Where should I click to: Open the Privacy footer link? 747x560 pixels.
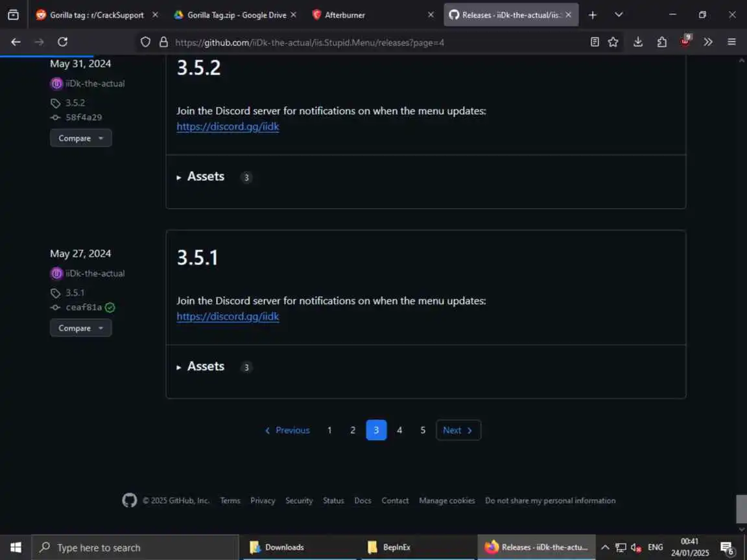[263, 501]
